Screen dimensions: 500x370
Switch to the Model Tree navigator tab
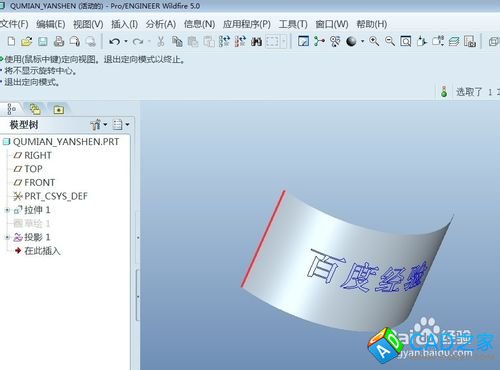11,109
